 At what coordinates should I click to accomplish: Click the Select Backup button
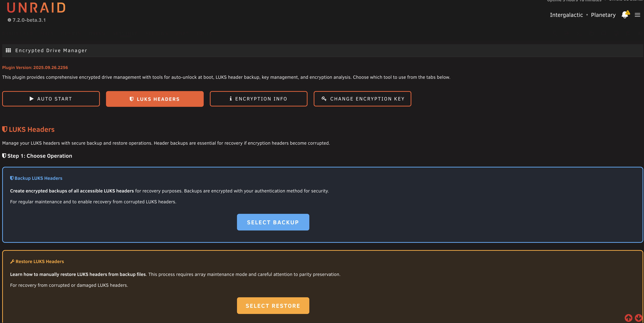click(x=273, y=222)
